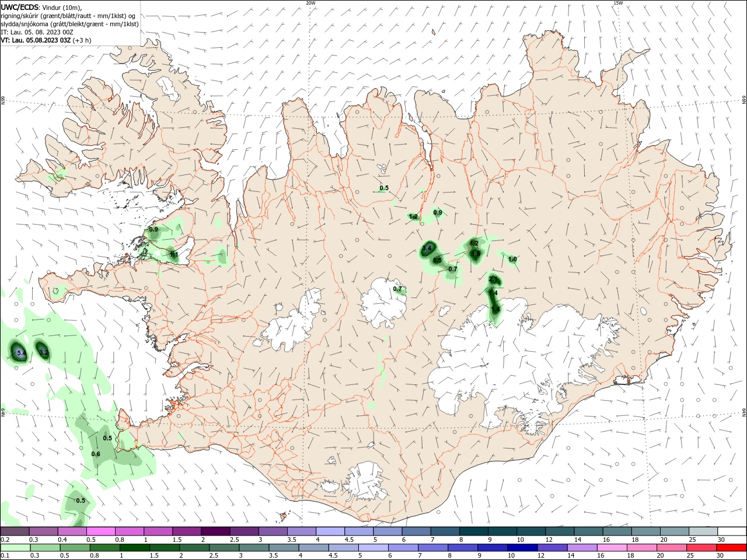Click the 0.7 value on Hofsjökull glacier
747x560 pixels.
[x=397, y=289]
